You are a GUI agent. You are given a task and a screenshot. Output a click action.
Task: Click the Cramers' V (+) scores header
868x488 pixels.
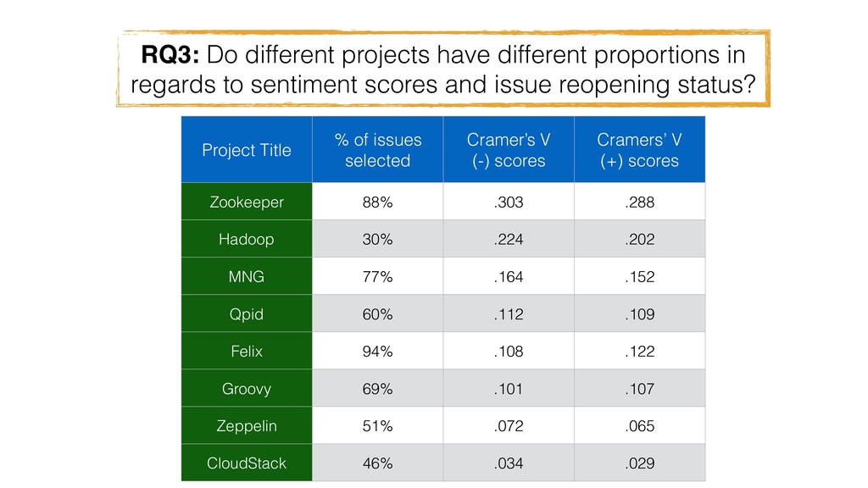pyautogui.click(x=640, y=149)
